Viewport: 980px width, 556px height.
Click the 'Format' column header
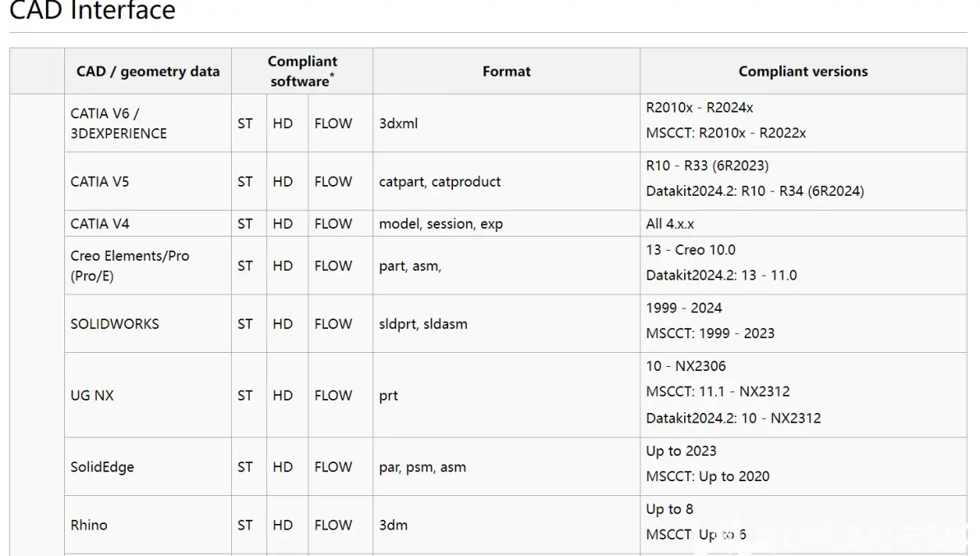tap(506, 72)
